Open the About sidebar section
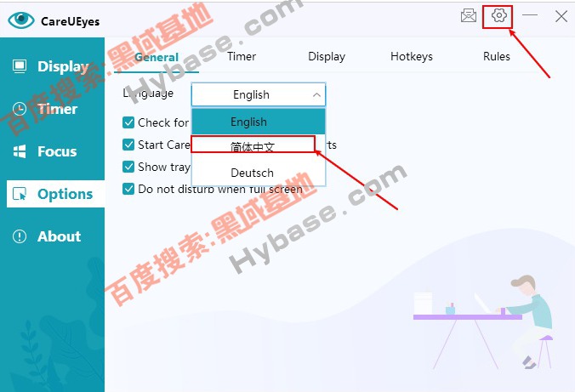 [x=52, y=236]
